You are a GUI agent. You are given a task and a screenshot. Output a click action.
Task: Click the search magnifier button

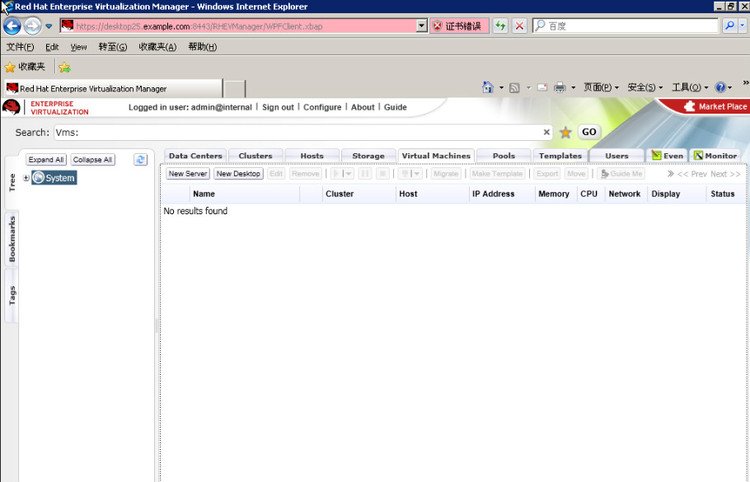729,26
